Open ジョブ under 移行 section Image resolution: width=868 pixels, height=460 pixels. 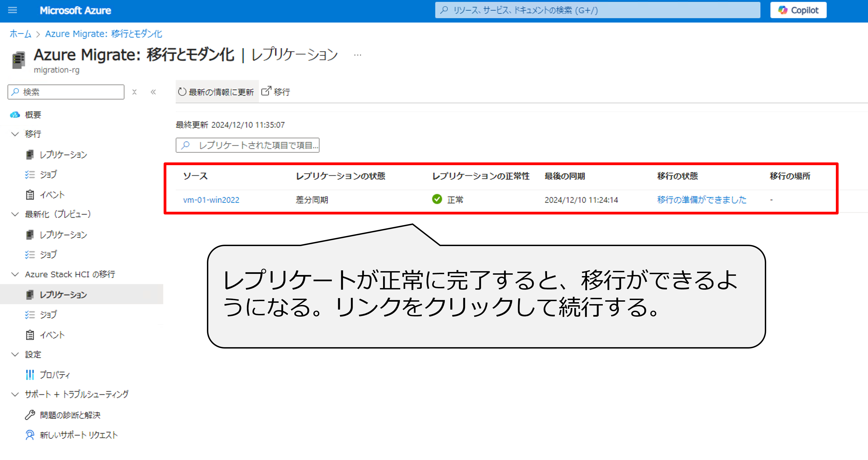[x=48, y=174]
